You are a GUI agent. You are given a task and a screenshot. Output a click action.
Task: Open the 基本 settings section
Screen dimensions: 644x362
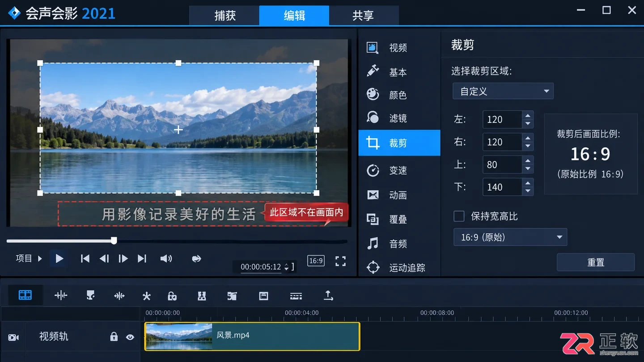click(x=399, y=72)
